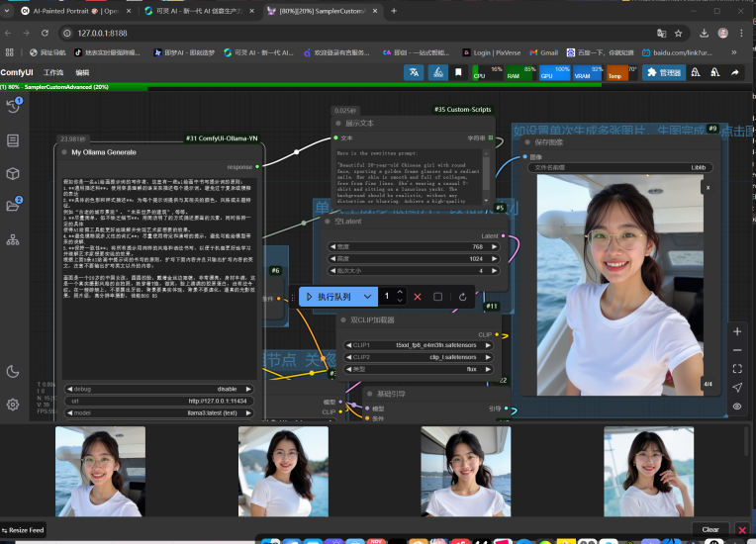This screenshot has width=756, height=544.
Task: Reload the browser page
Action: pos(45,33)
